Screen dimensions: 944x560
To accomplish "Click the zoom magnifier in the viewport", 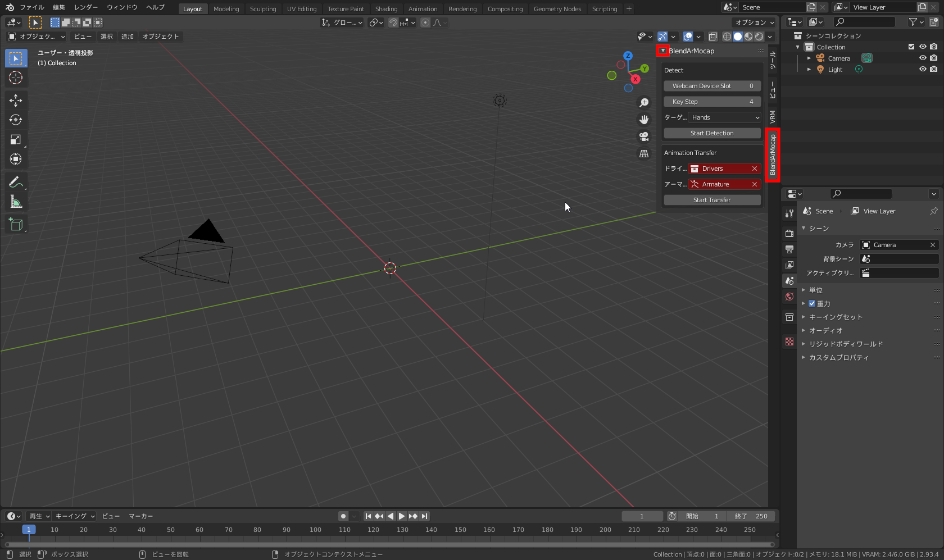I will (x=644, y=103).
